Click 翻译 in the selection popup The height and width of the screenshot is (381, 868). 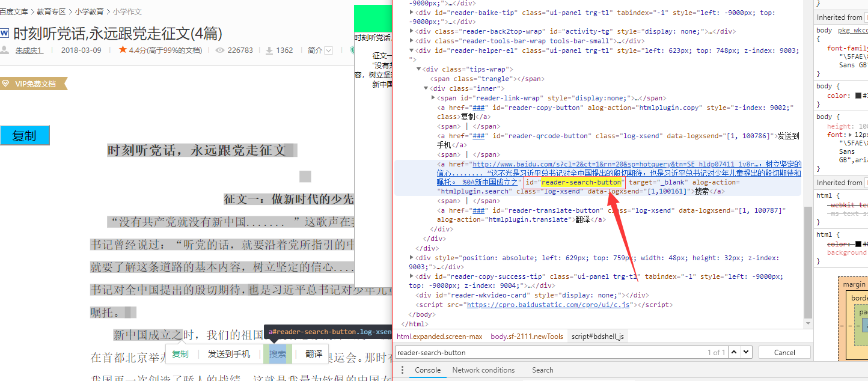(x=314, y=354)
